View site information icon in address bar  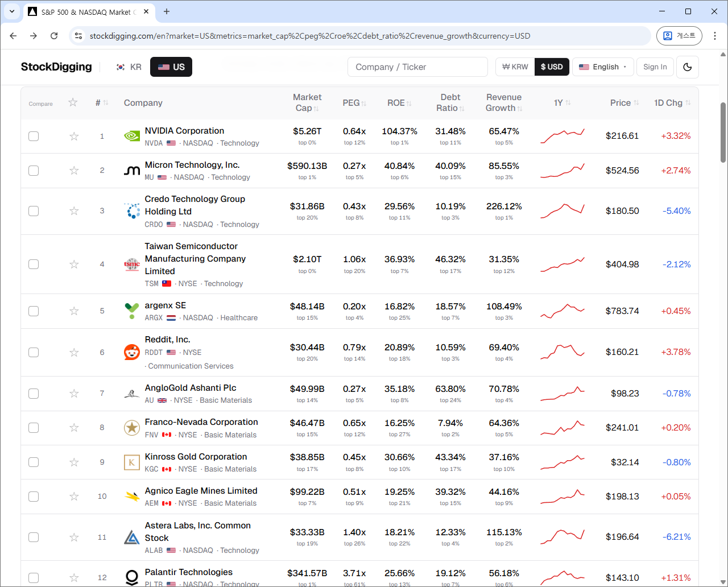coord(78,36)
